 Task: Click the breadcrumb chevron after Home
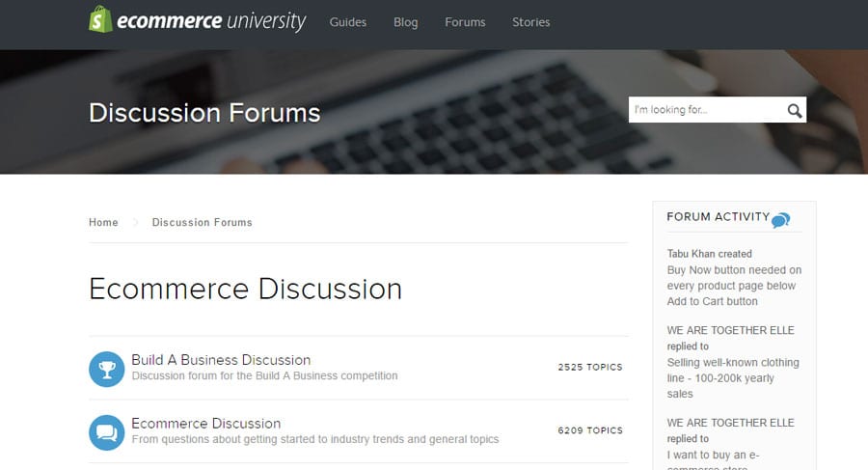pyautogui.click(x=135, y=222)
